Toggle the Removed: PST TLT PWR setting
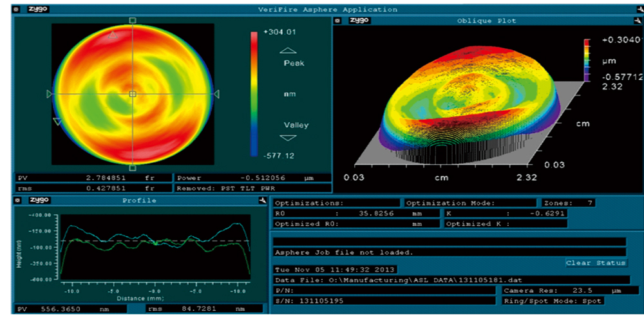644x316 pixels. click(252, 189)
